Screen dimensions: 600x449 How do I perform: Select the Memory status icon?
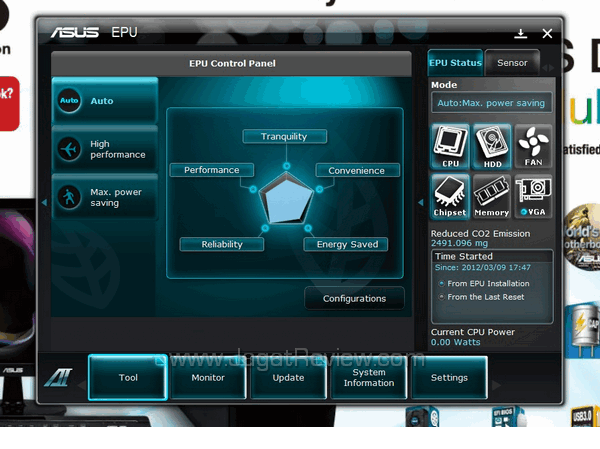click(492, 196)
